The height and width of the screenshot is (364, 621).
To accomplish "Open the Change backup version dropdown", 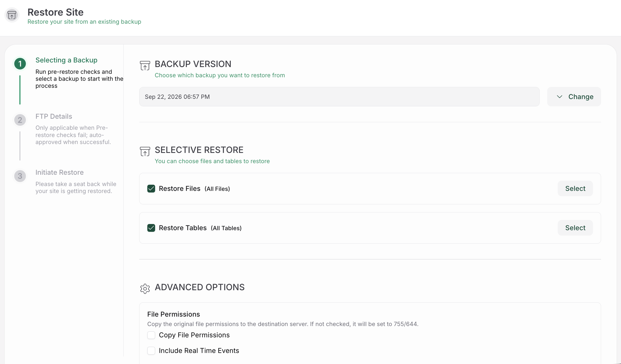I will click(x=574, y=97).
